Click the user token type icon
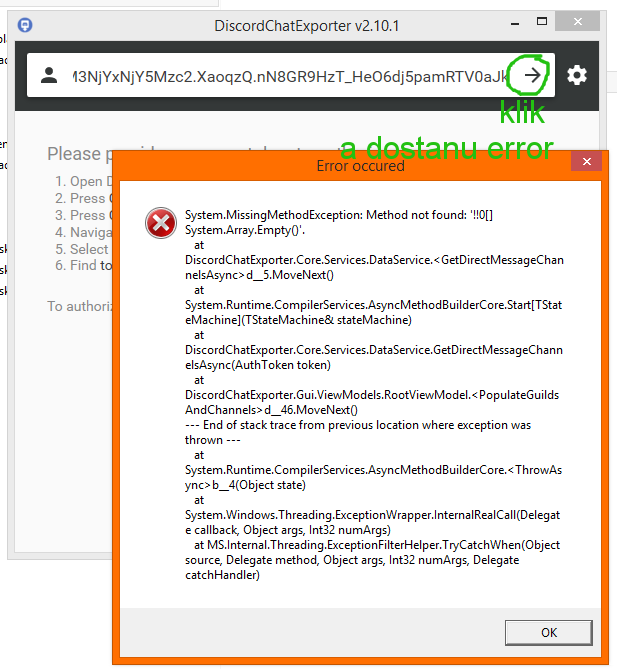This screenshot has height=669, width=617. pyautogui.click(x=49, y=76)
